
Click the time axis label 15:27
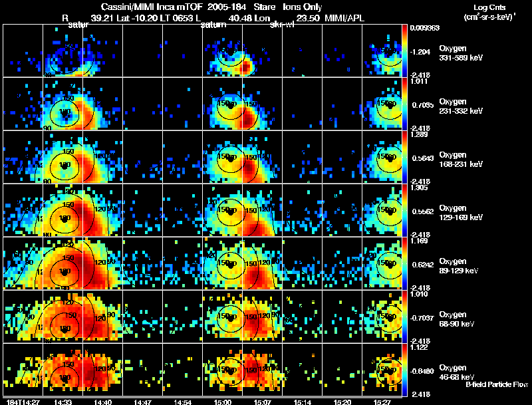[382, 402]
